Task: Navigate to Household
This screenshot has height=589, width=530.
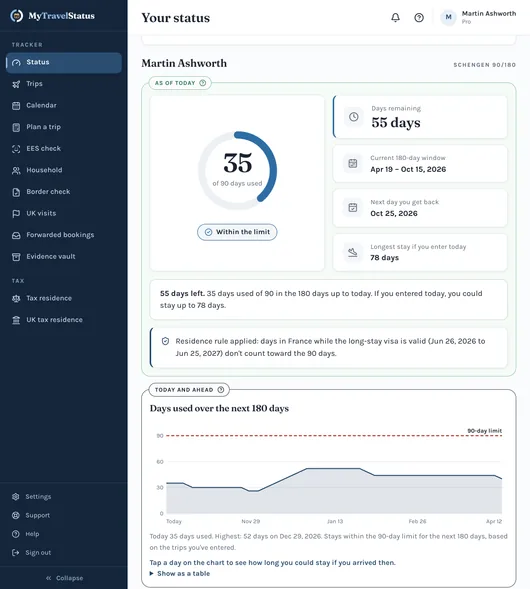Action: [x=44, y=170]
